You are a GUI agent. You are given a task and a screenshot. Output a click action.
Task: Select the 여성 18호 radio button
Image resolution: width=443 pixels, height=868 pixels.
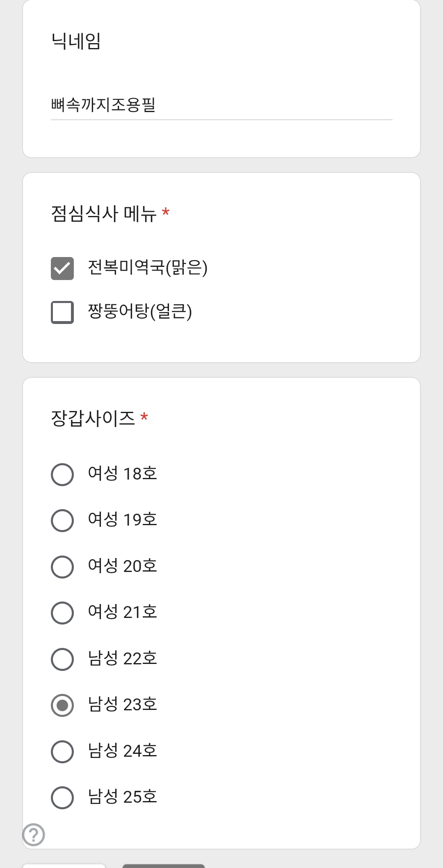[x=62, y=475]
